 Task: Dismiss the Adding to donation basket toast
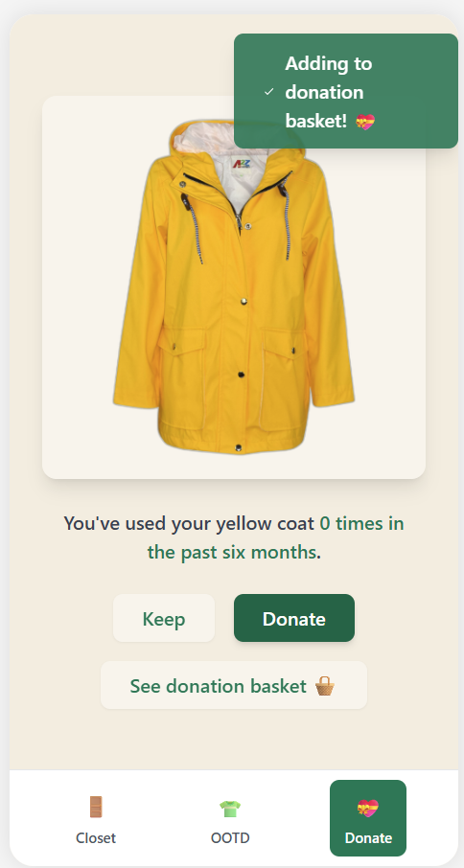(x=346, y=91)
